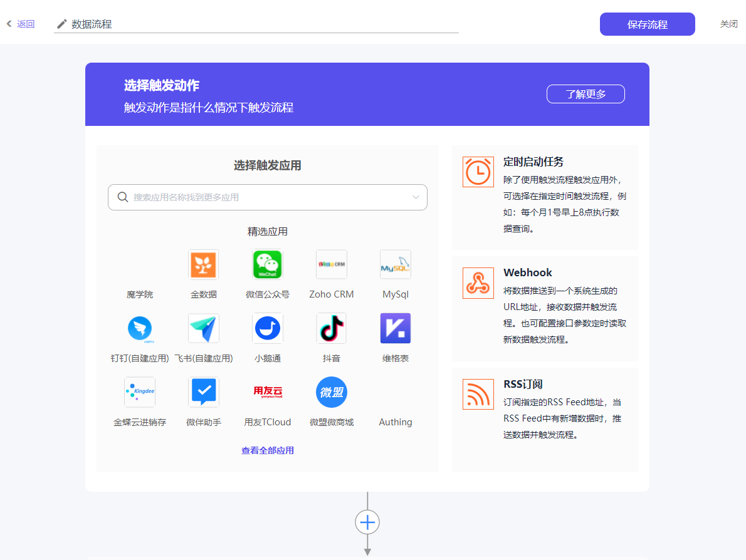Expand the app search dropdown arrow
The height and width of the screenshot is (560, 746).
[x=416, y=197]
